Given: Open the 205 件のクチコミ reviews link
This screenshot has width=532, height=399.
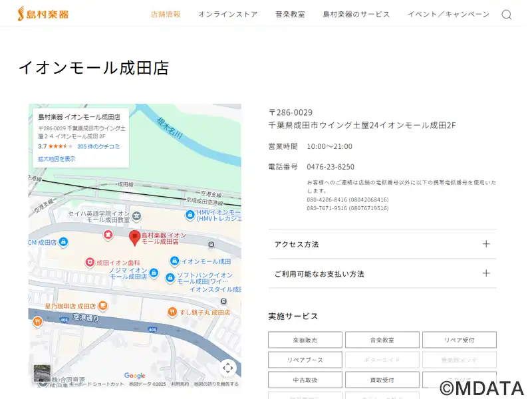Looking at the screenshot, I should (x=98, y=146).
